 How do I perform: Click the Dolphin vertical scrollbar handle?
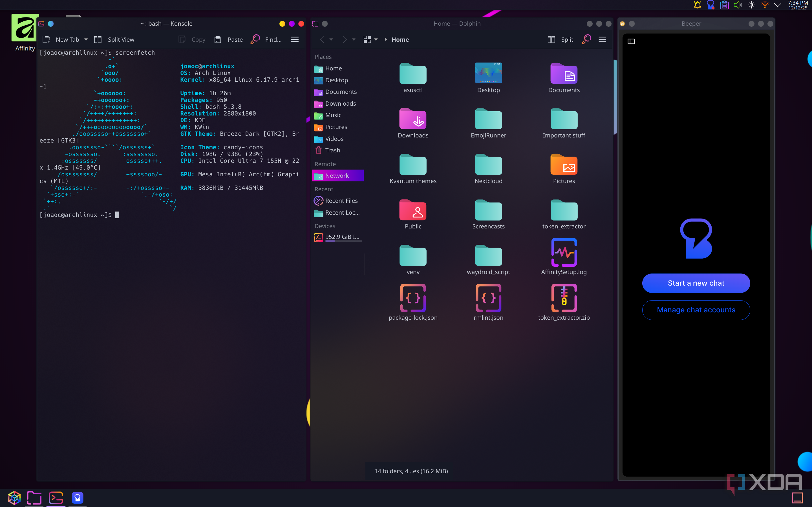(615, 97)
